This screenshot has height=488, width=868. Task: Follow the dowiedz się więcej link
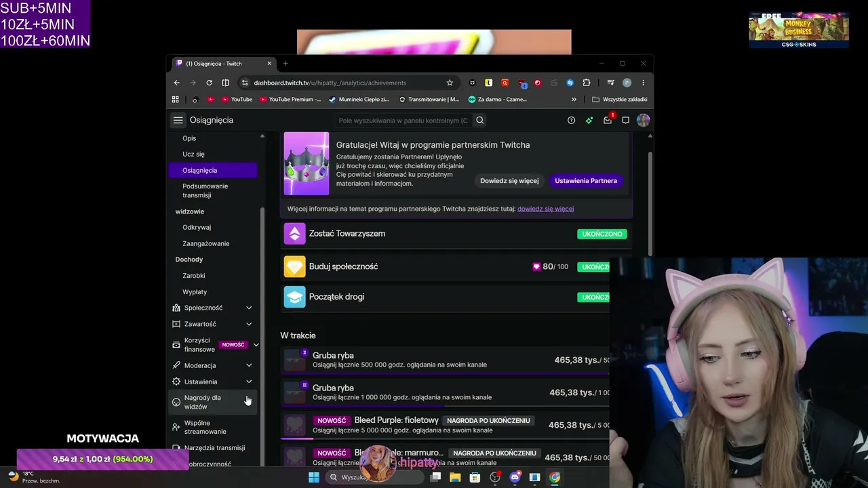point(545,209)
